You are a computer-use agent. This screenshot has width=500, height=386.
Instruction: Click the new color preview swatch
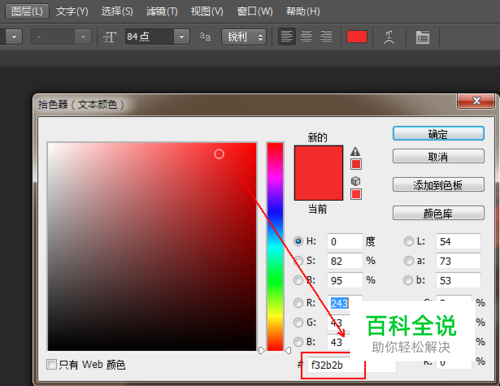318,159
